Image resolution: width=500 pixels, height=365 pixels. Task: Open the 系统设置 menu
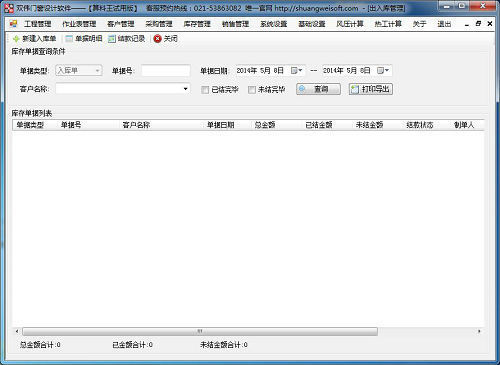pos(274,24)
